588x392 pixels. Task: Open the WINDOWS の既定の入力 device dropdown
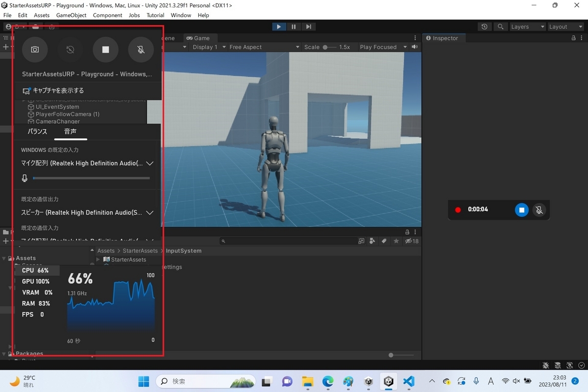(x=88, y=163)
